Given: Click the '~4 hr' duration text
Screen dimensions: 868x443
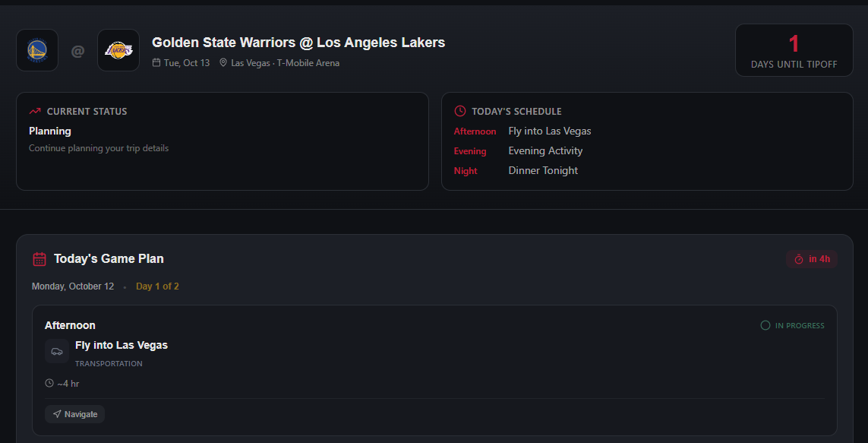Looking at the screenshot, I should 68,383.
